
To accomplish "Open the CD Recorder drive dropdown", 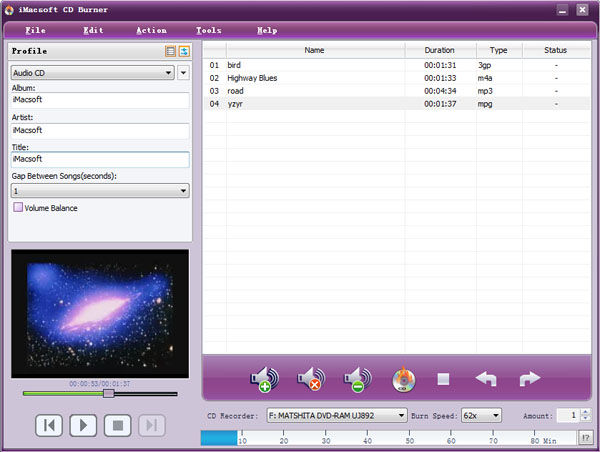I will (337, 415).
